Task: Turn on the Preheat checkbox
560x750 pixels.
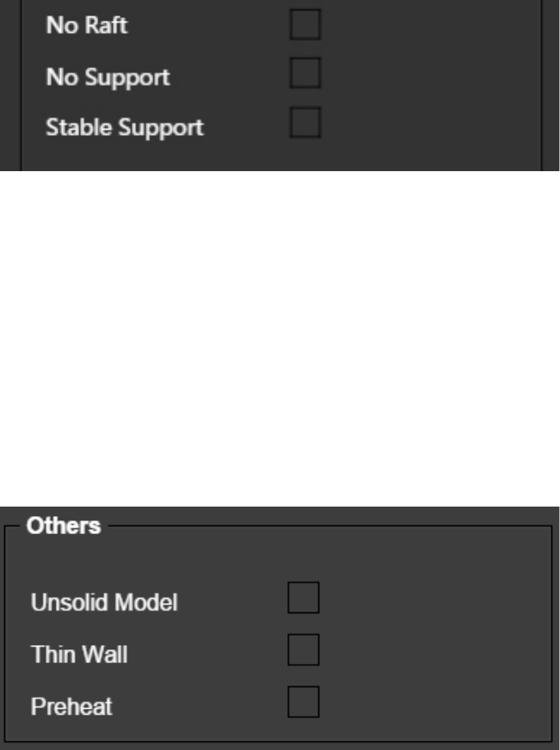Action: pos(304,702)
